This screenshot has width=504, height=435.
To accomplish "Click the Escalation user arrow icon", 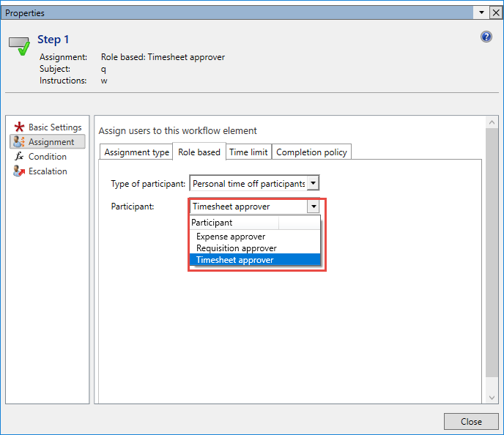I will click(x=19, y=171).
